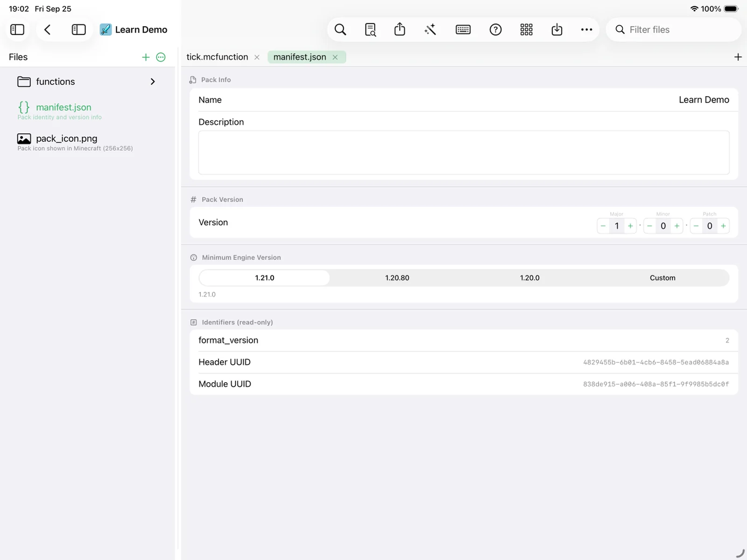Expand the functions folder chevron
747x560 pixels.
(153, 82)
